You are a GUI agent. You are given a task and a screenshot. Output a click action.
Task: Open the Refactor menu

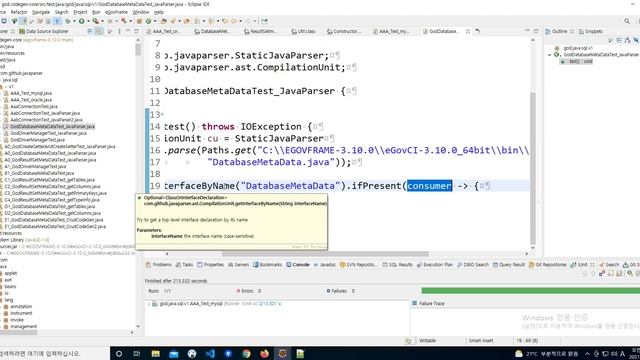[18, 12]
